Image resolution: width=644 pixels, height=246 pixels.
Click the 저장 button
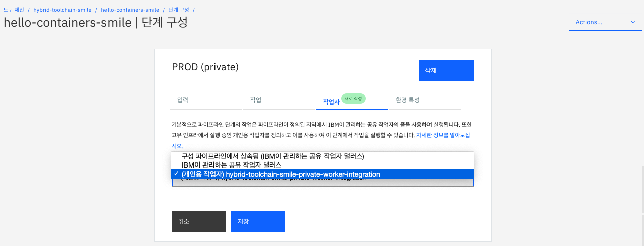(258, 221)
